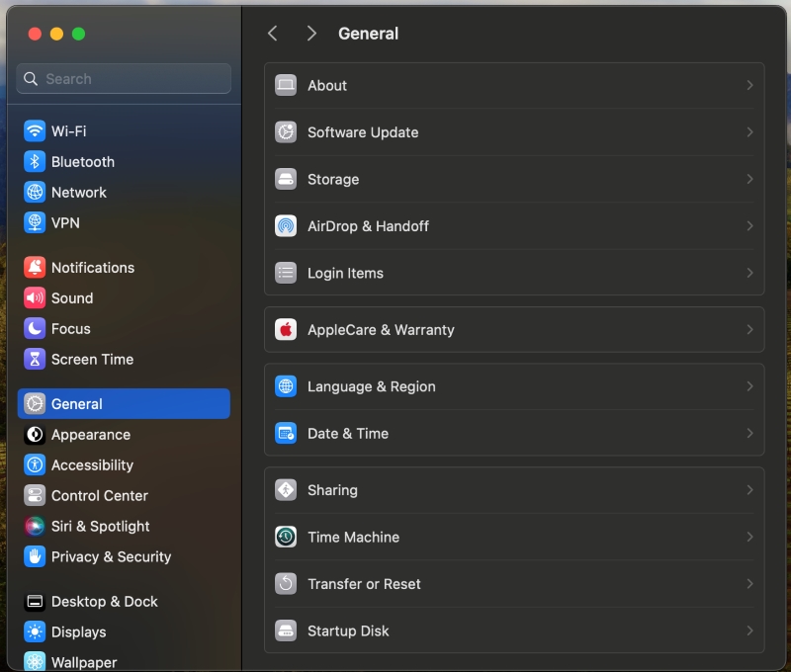Open the Login Items settings
Image resolution: width=791 pixels, height=672 pixels.
tap(345, 273)
